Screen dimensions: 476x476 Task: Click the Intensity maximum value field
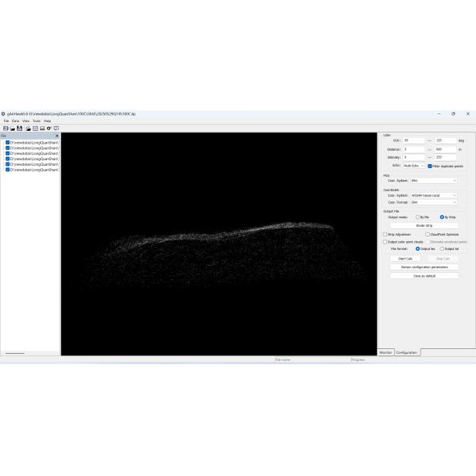(x=446, y=157)
